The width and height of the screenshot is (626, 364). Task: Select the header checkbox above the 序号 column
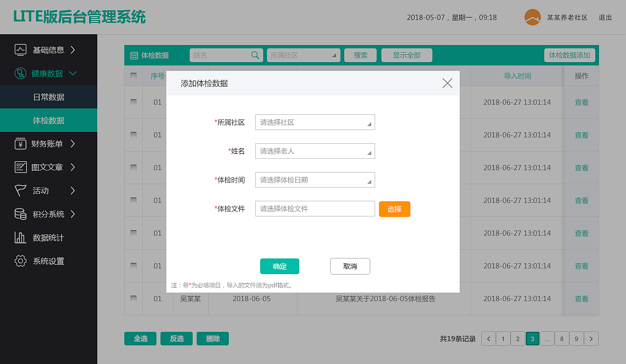pyautogui.click(x=134, y=76)
